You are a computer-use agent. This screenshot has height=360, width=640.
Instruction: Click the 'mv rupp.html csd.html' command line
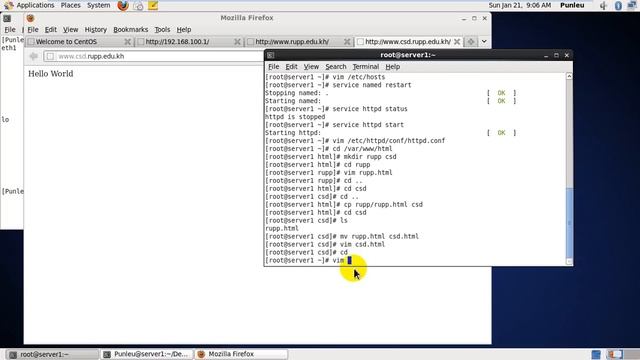click(x=342, y=236)
